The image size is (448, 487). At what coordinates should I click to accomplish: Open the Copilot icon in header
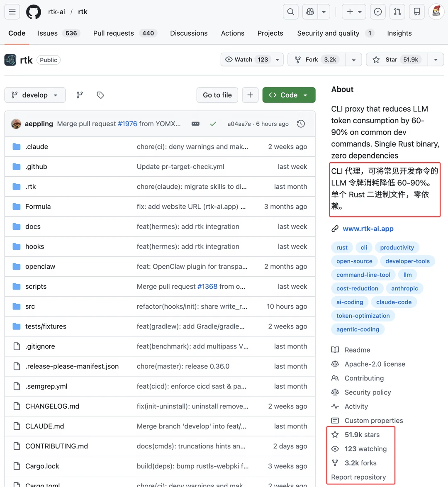tap(310, 12)
